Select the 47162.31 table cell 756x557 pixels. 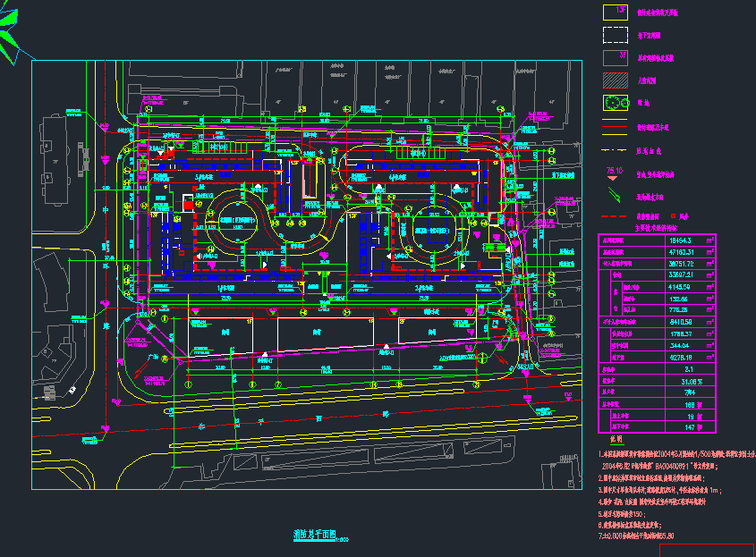[x=681, y=253]
